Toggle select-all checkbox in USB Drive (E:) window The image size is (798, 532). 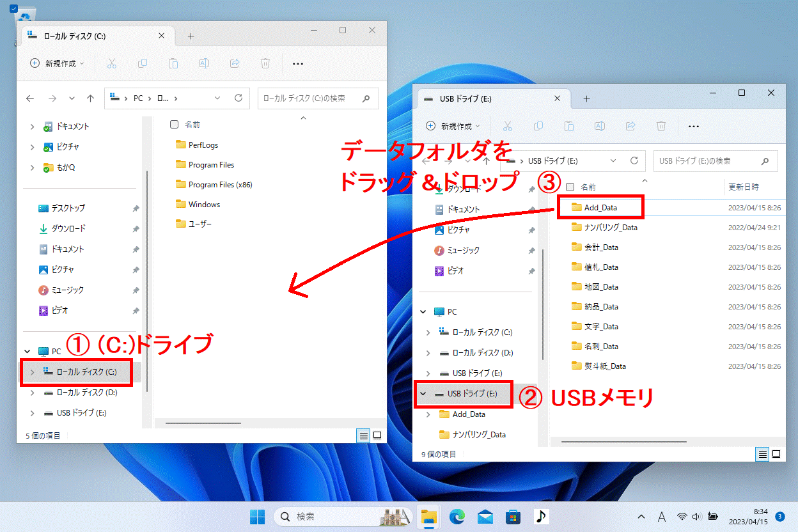570,187
